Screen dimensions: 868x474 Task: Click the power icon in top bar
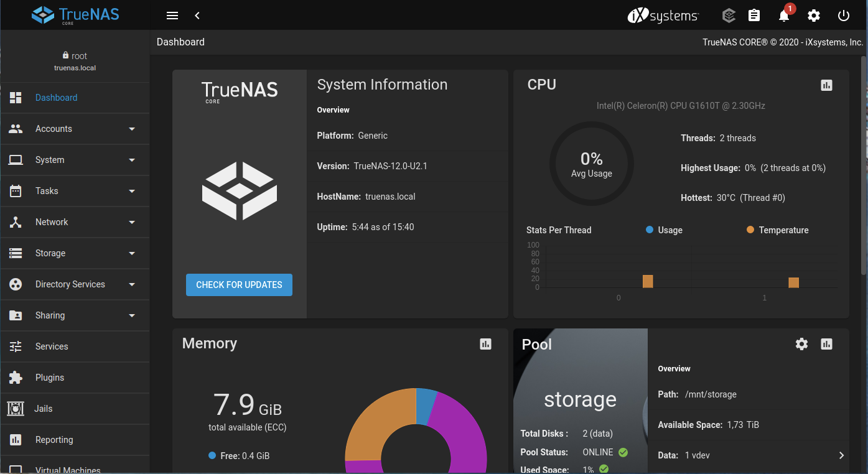pos(844,16)
